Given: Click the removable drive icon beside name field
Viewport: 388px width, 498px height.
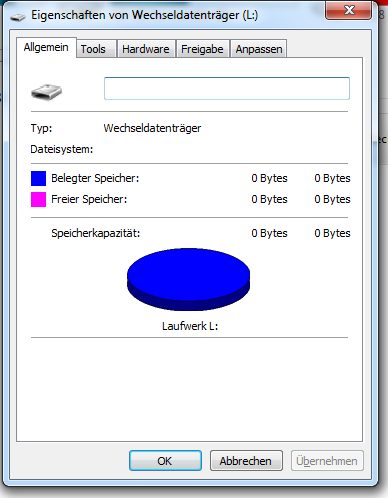Looking at the screenshot, I should point(47,92).
